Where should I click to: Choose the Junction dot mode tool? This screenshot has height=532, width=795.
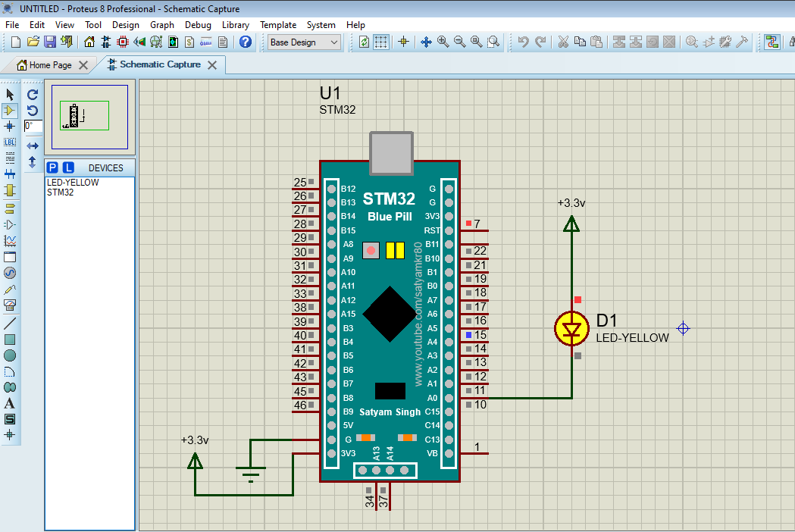pos(10,127)
